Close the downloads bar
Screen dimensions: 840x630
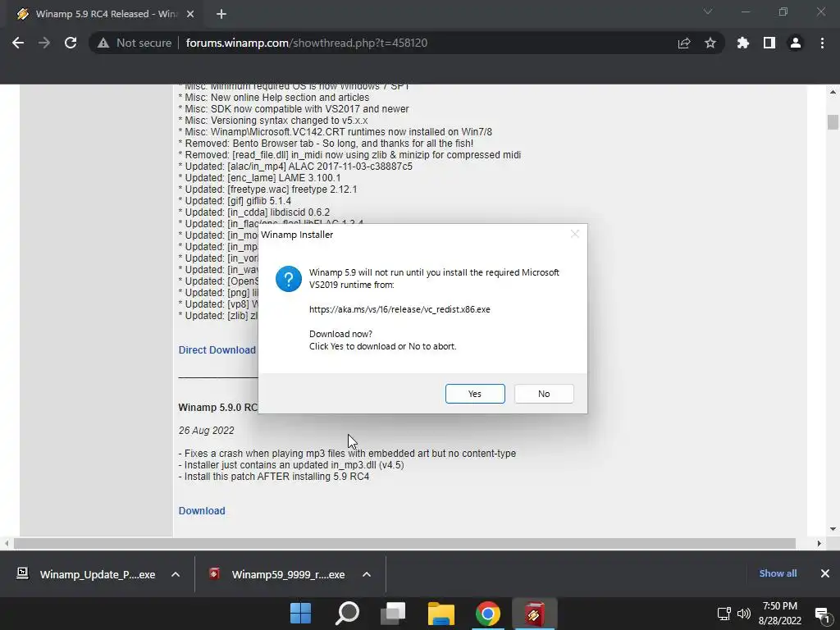[825, 573]
